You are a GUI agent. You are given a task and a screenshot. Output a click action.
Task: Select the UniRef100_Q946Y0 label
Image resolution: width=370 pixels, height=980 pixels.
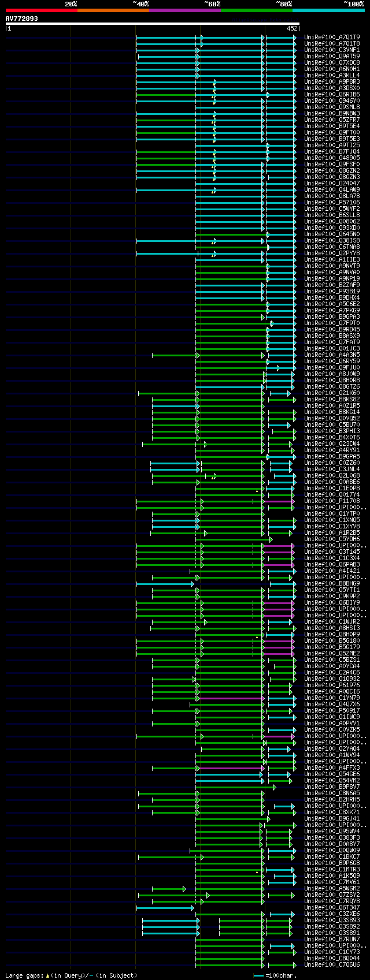(x=332, y=100)
